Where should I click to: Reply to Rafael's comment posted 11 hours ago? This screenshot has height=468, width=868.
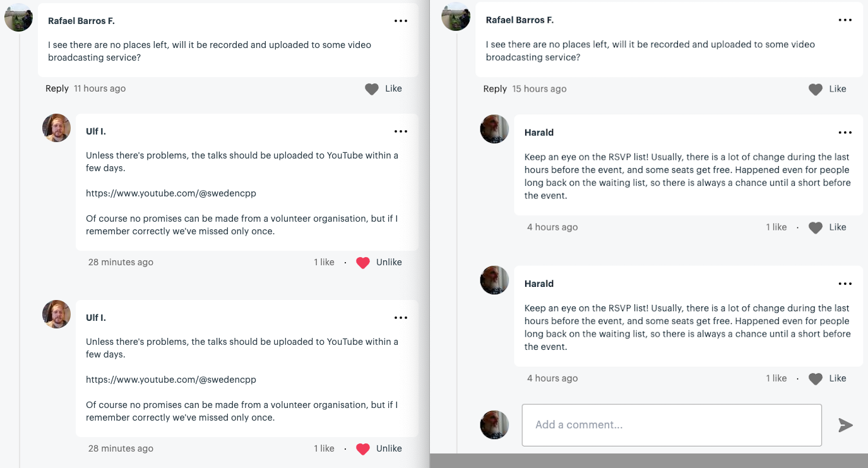click(x=57, y=88)
